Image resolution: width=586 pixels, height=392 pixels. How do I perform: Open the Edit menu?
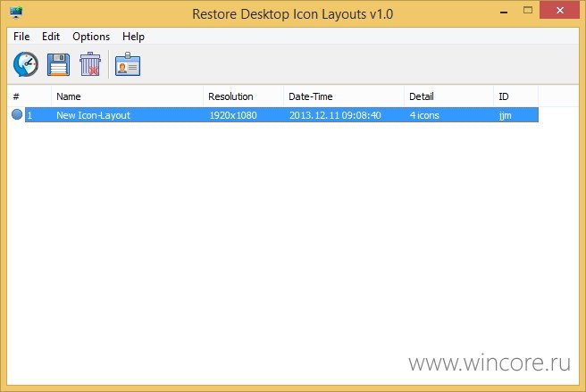51,37
